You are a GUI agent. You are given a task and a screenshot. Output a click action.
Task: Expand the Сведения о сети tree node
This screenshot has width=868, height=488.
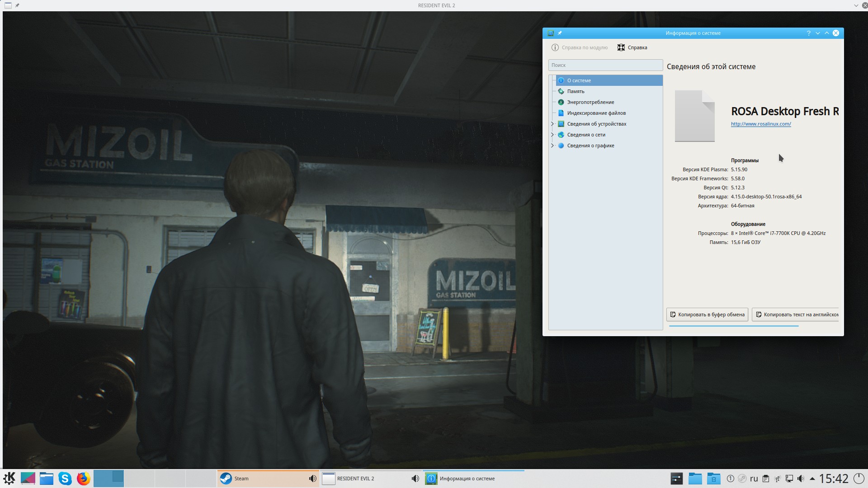[552, 135]
